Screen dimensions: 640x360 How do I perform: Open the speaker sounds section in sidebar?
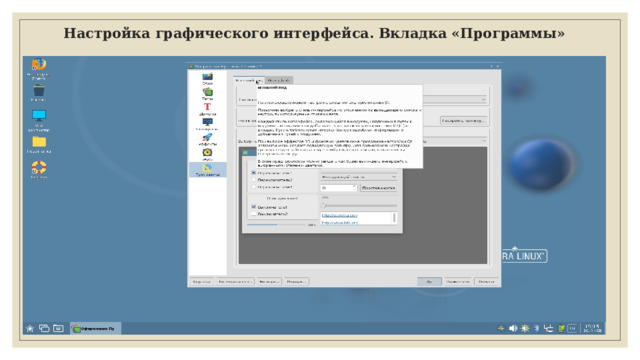207,152
